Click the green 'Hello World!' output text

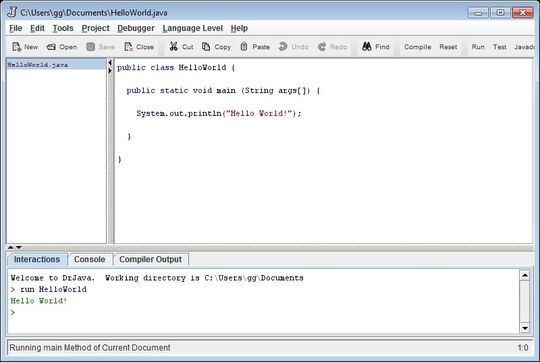[x=39, y=301]
